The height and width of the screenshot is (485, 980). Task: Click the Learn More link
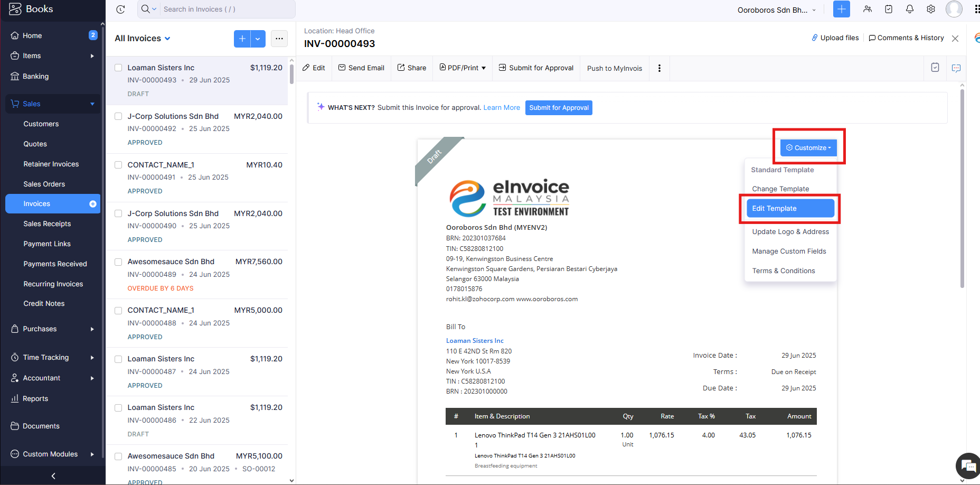coord(502,107)
